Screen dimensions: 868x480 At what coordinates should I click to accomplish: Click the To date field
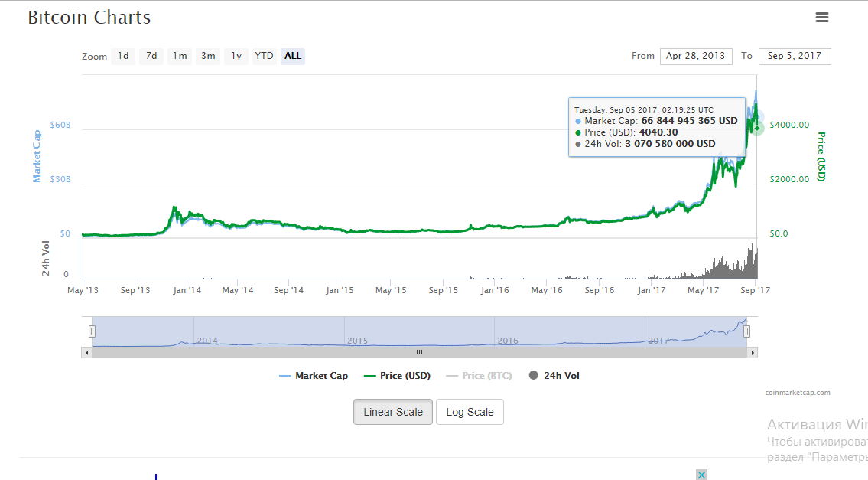point(795,56)
